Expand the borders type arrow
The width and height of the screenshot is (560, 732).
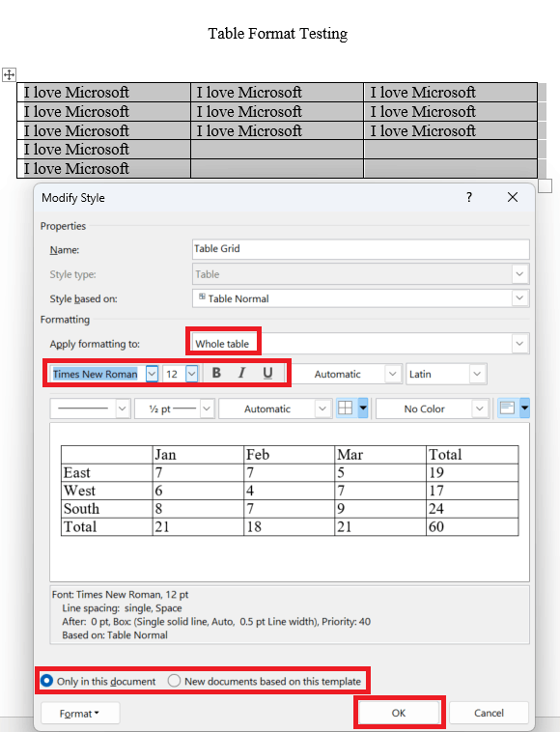tap(363, 408)
